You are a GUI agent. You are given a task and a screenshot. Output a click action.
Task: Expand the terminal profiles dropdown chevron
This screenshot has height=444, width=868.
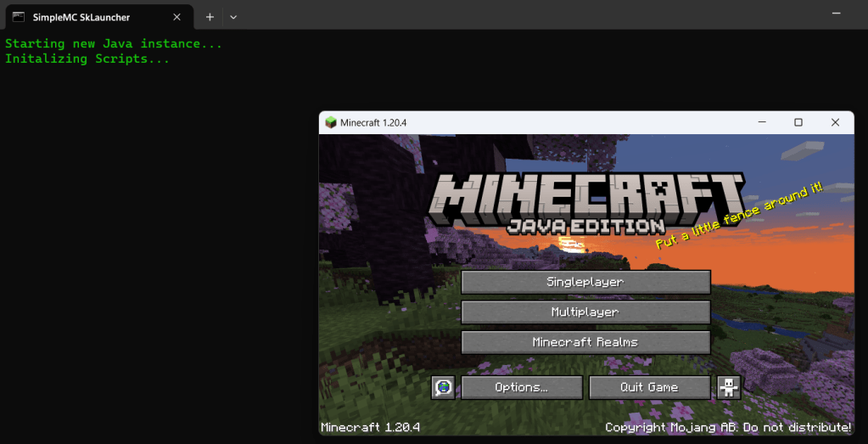(233, 17)
